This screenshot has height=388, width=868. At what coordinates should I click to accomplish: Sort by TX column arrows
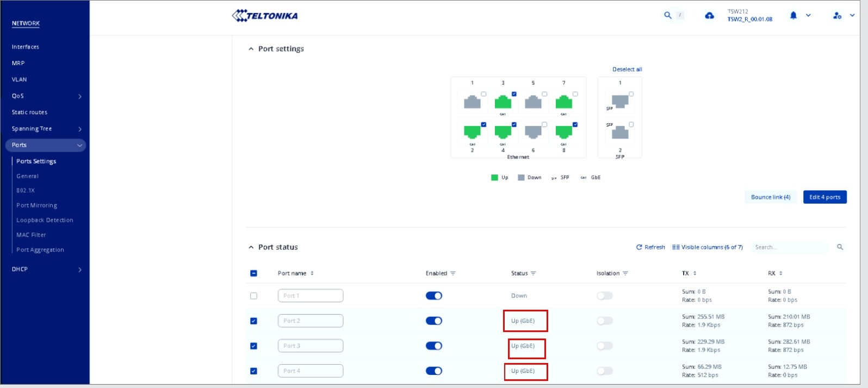coord(695,273)
